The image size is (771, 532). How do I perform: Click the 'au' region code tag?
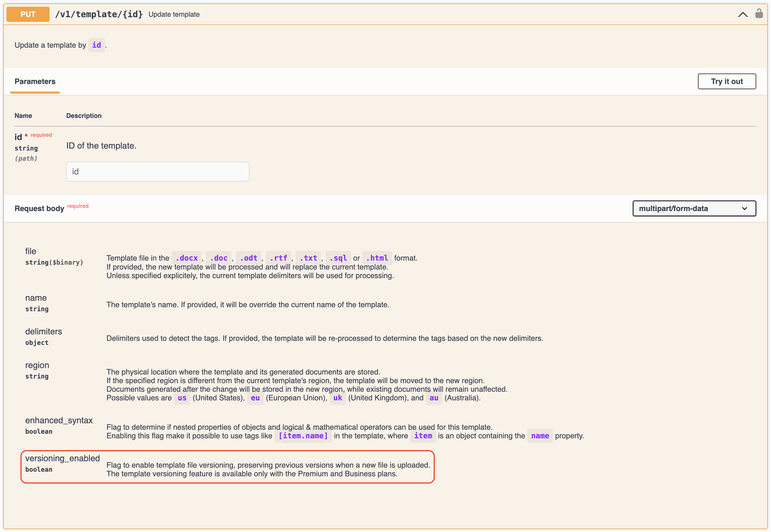click(434, 398)
